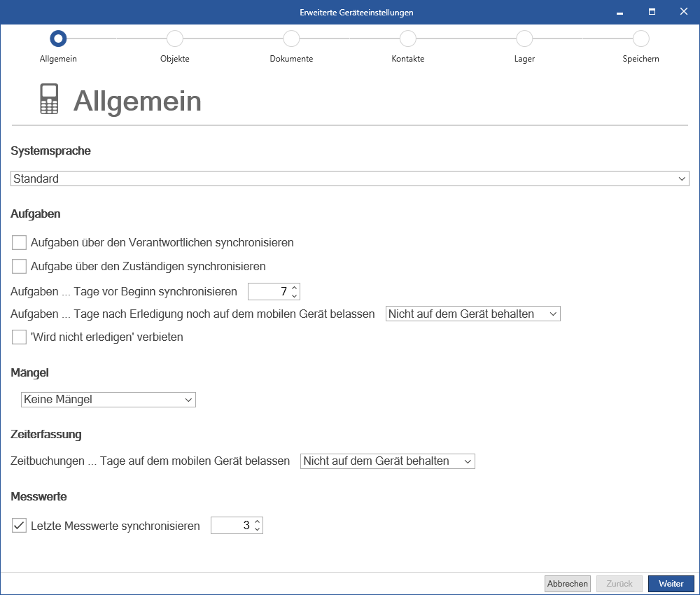Click the mobile device icon beside Allgemein
Screen dimensions: 700x595
(x=49, y=99)
